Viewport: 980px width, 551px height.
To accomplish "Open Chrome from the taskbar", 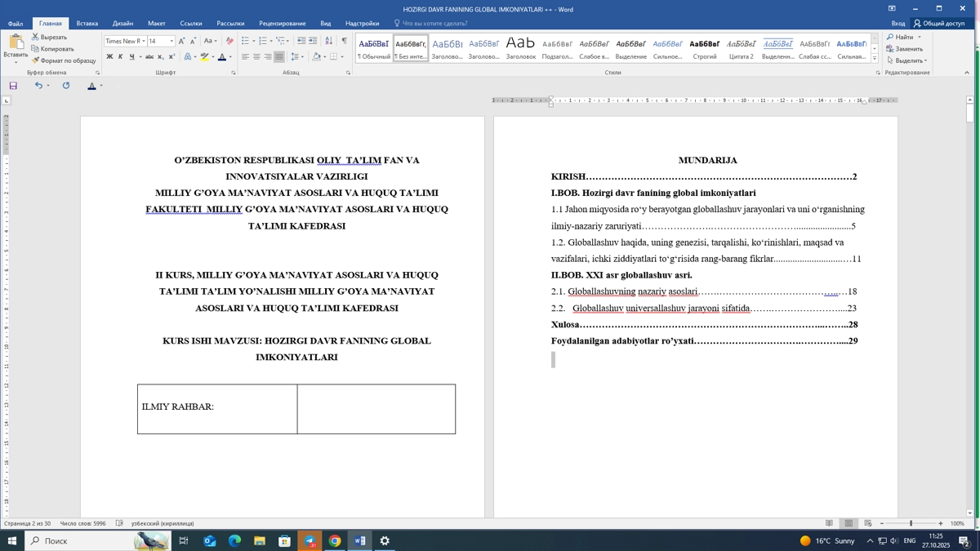I will (334, 540).
